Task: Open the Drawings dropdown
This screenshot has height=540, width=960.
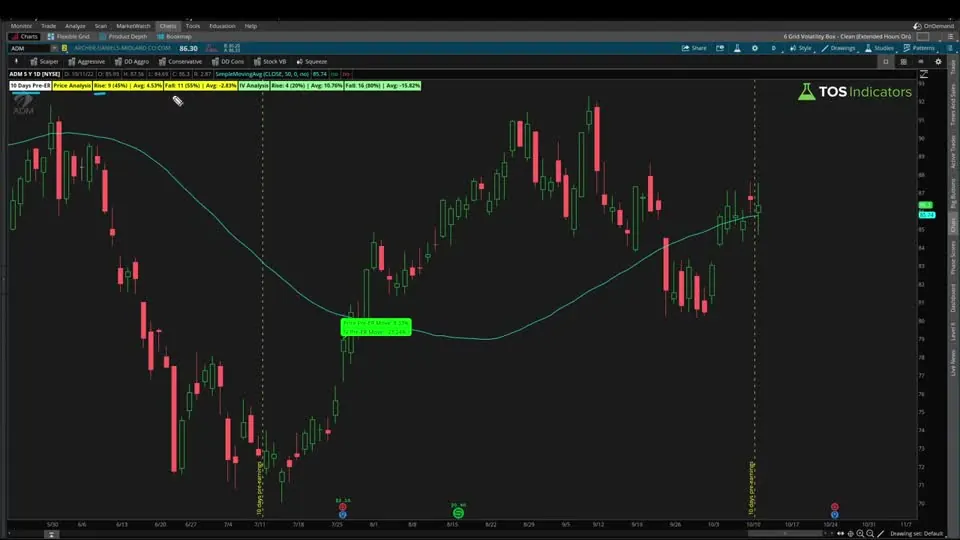Action: pos(838,48)
